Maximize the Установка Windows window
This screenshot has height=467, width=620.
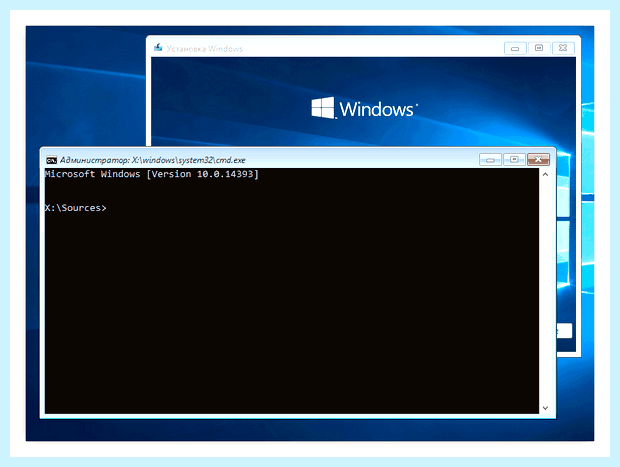(539, 48)
